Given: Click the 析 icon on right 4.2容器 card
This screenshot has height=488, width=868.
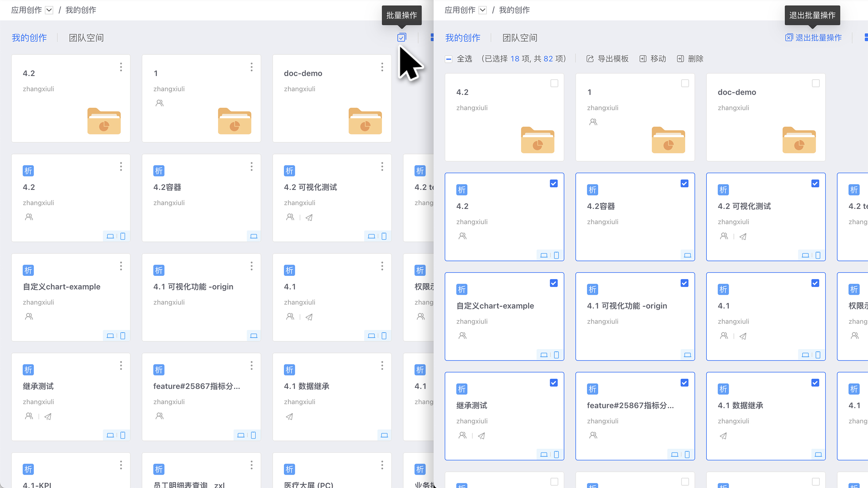Looking at the screenshot, I should (x=592, y=190).
